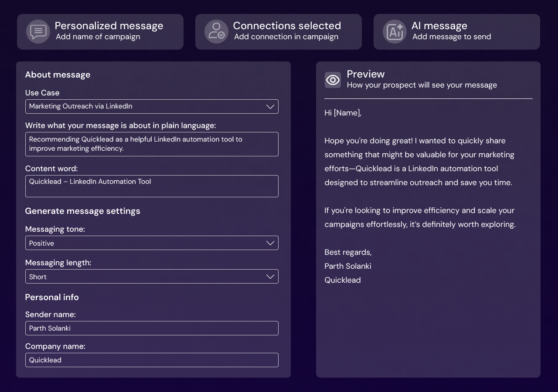Click the AI message sparkle icon
The width and height of the screenshot is (558, 392).
(395, 32)
